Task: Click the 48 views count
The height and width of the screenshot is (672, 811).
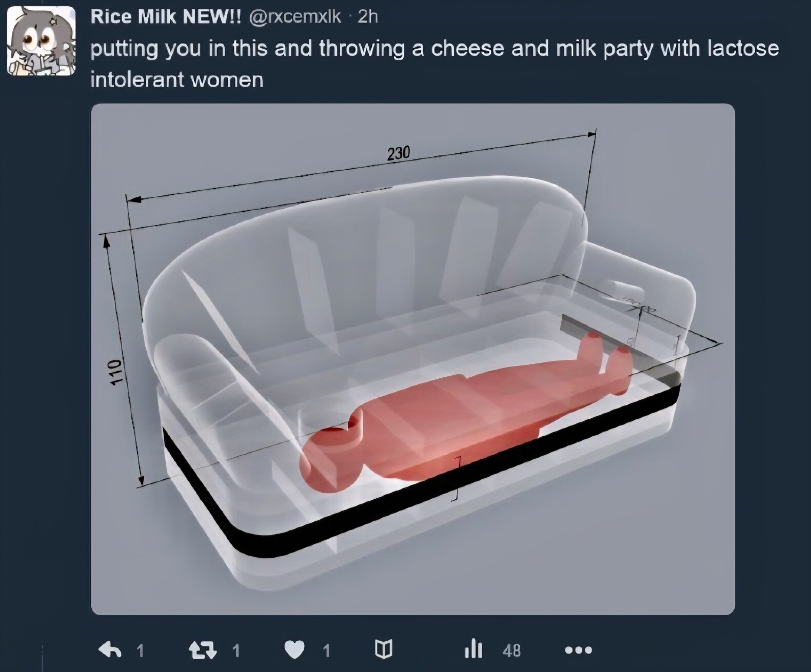Action: coord(512,650)
